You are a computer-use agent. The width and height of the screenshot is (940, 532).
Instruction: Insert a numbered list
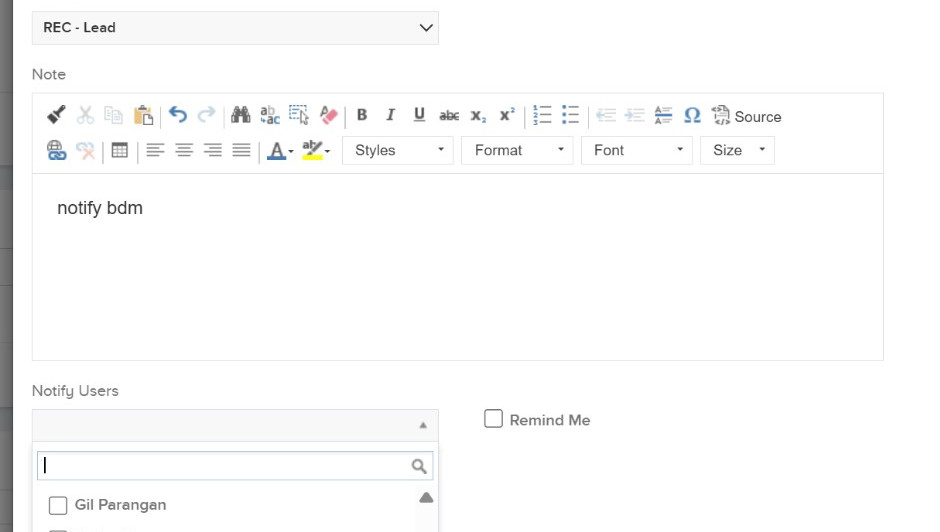[x=542, y=115]
